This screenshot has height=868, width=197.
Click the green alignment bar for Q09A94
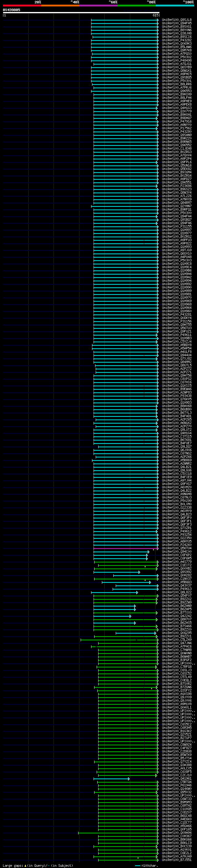pos(119,833)
